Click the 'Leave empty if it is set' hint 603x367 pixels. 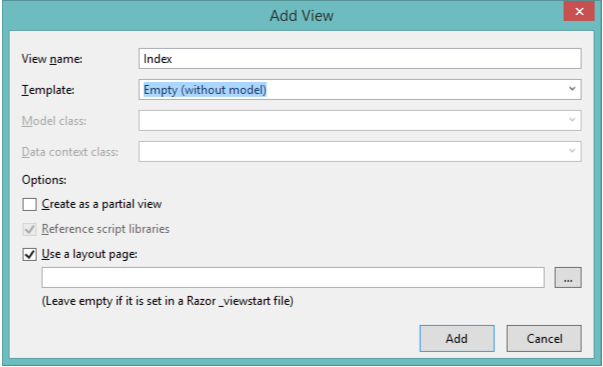(x=167, y=301)
